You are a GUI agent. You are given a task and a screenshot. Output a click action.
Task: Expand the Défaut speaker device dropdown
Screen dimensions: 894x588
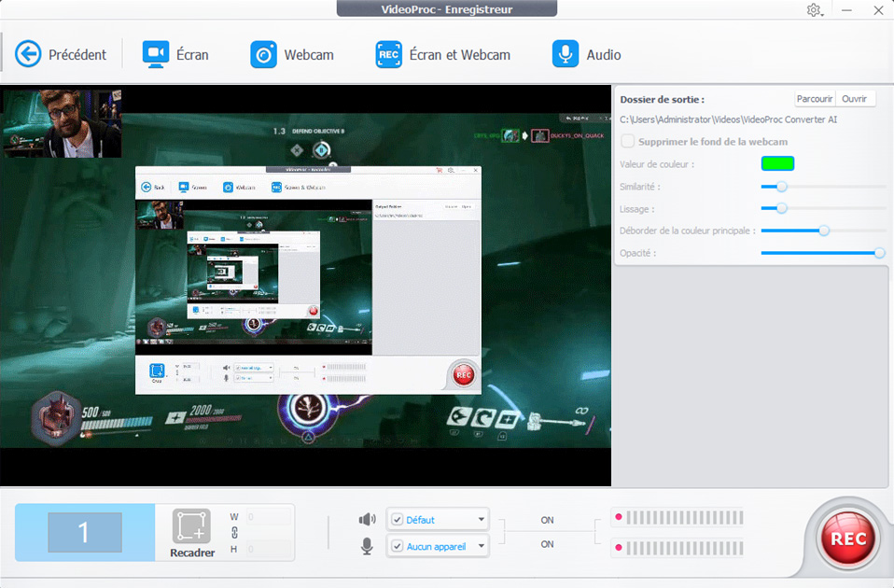click(482, 520)
